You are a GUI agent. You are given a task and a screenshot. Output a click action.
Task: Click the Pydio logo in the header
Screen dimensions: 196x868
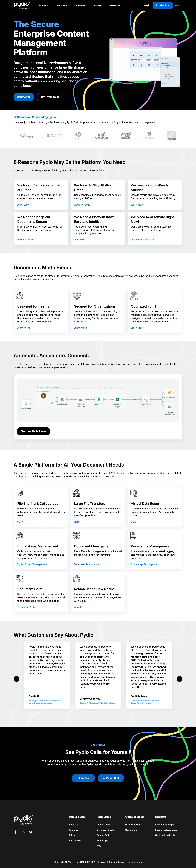coord(22,5)
